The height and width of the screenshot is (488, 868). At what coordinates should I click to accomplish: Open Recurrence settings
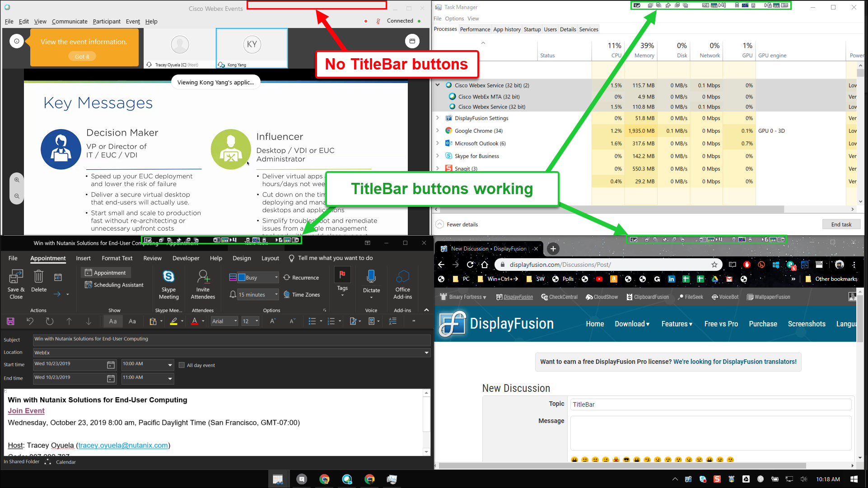pyautogui.click(x=301, y=278)
